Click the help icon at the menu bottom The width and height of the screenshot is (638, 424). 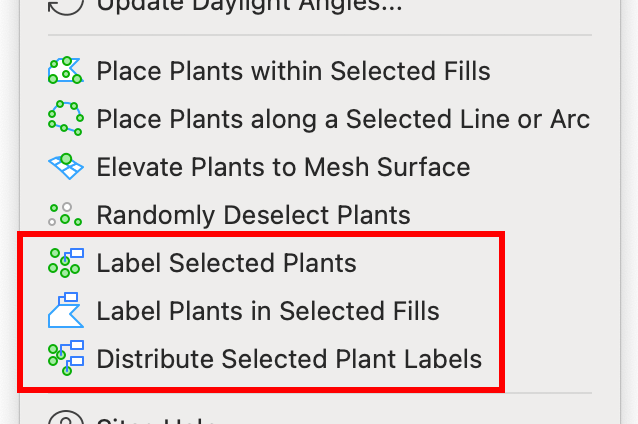click(66, 417)
